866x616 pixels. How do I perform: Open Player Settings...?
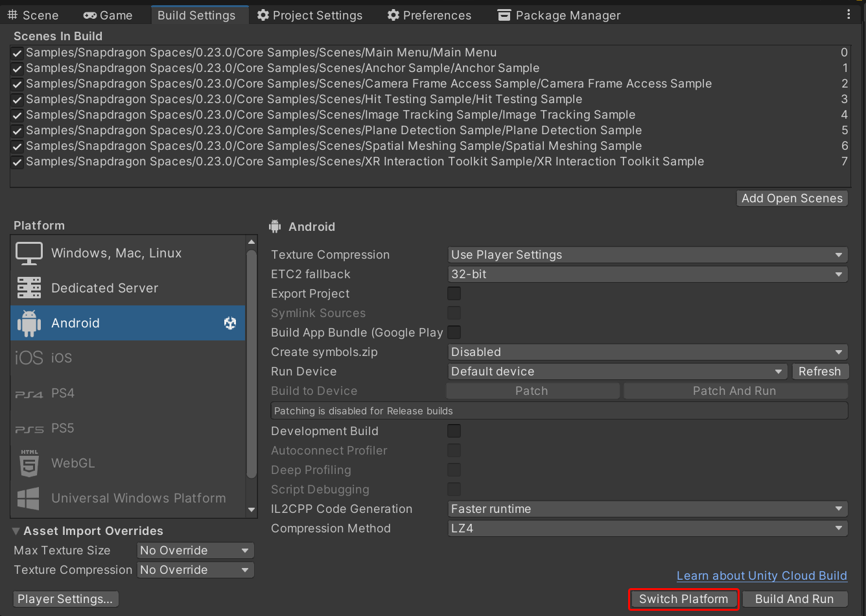65,599
